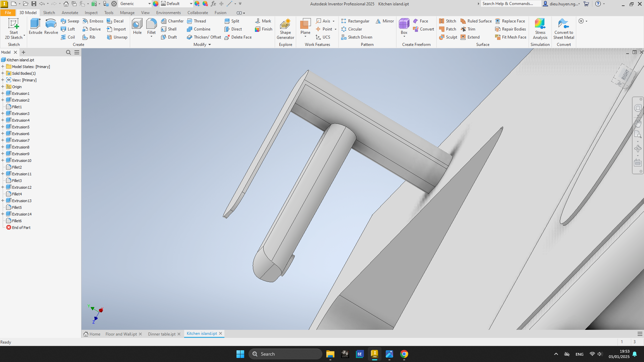The image size is (644, 362).
Task: Click the Windows taskbar Search box
Action: click(x=285, y=354)
